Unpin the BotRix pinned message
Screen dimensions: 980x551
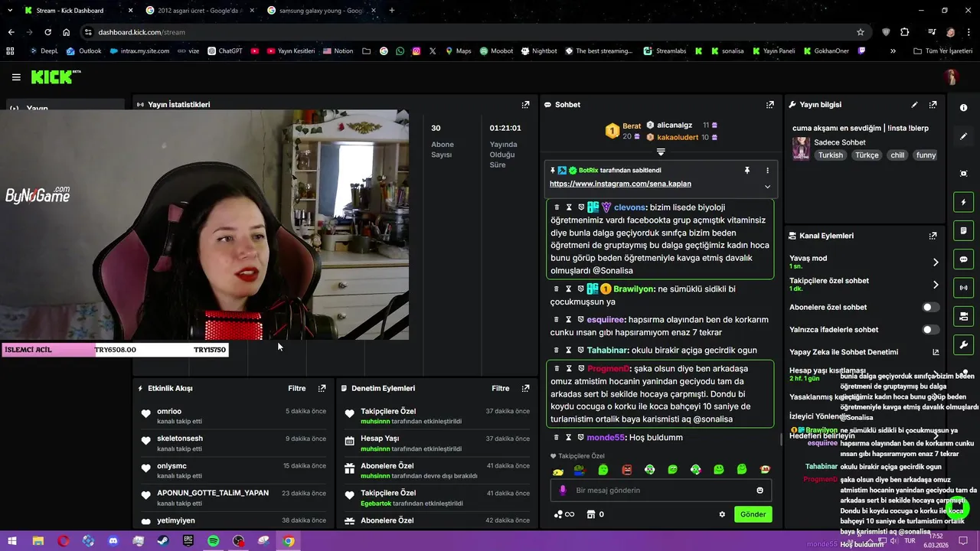point(747,171)
